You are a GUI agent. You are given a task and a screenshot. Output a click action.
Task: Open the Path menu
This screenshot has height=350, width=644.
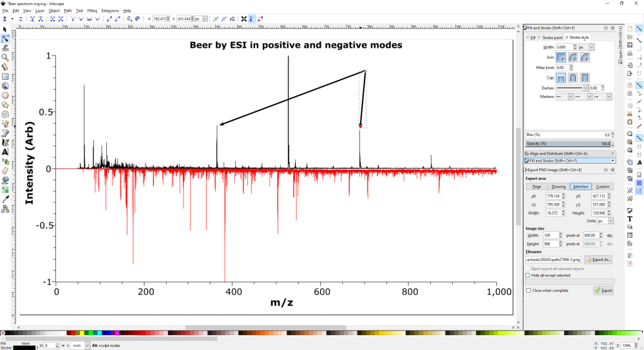(68, 11)
